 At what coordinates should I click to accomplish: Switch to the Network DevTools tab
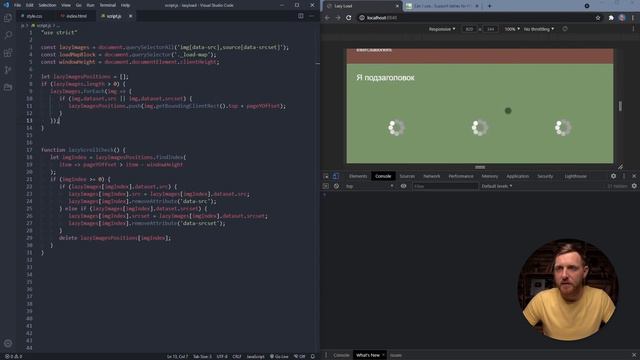(431, 176)
